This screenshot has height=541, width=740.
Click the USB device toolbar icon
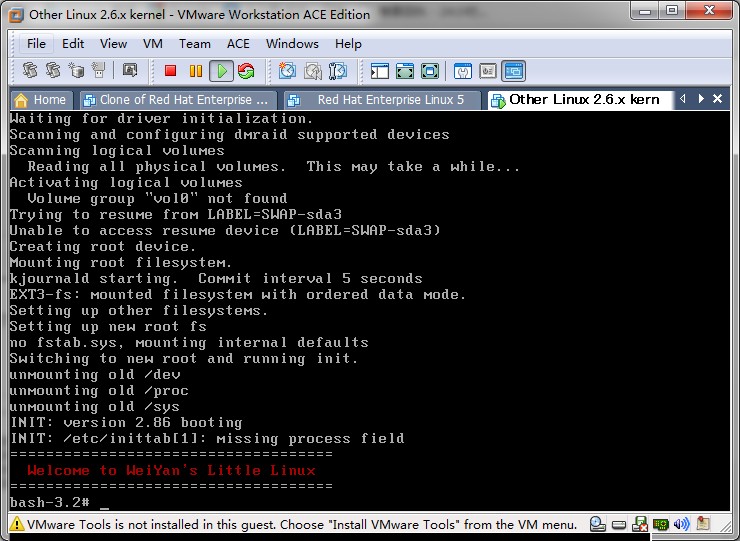point(98,70)
